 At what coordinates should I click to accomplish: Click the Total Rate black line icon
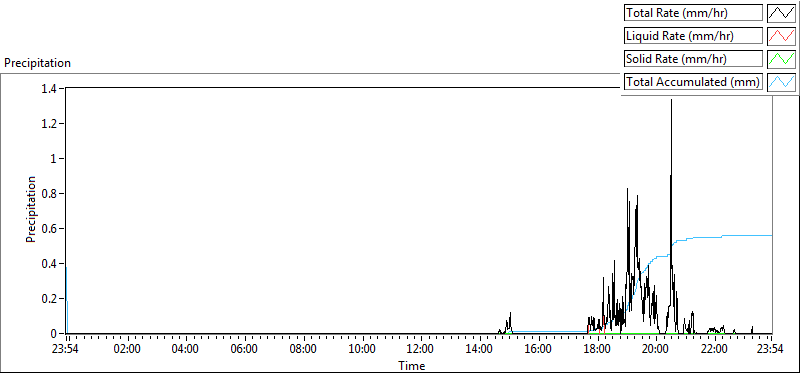[x=781, y=13]
